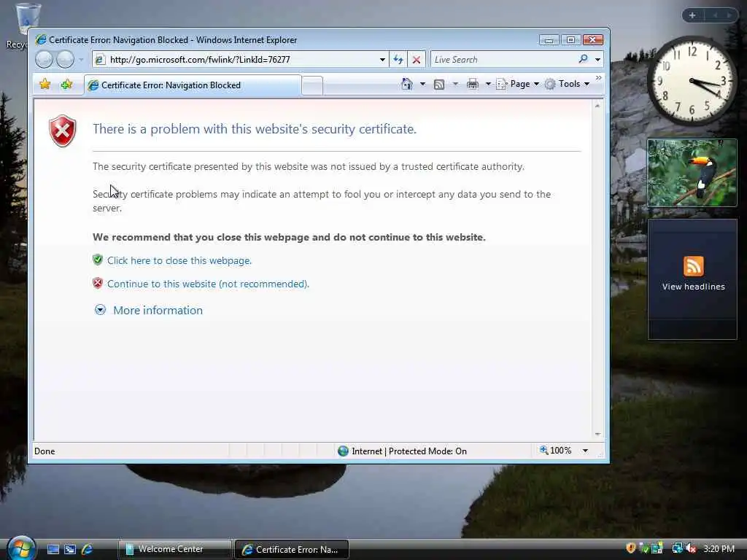The width and height of the screenshot is (747, 560).
Task: Close the Internet Explorer window
Action: coord(593,40)
